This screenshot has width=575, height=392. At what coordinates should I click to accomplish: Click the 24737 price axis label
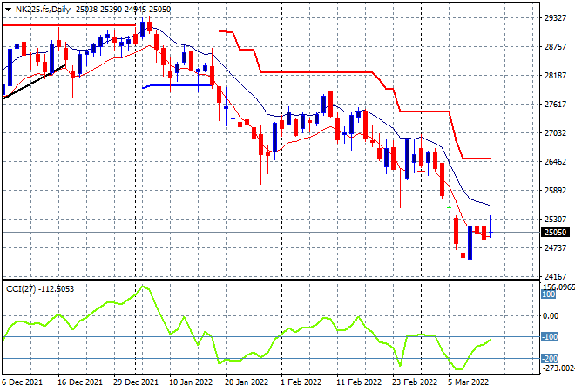pos(555,248)
